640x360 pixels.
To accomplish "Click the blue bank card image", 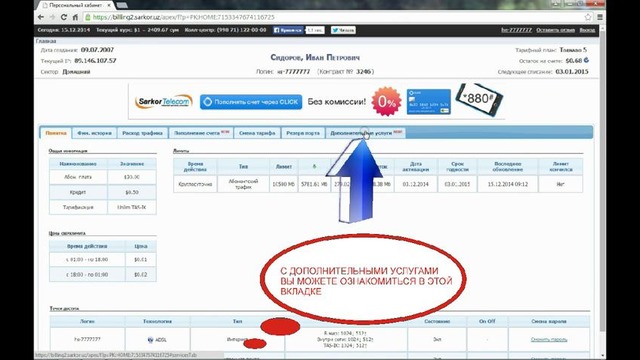I will 429,102.
